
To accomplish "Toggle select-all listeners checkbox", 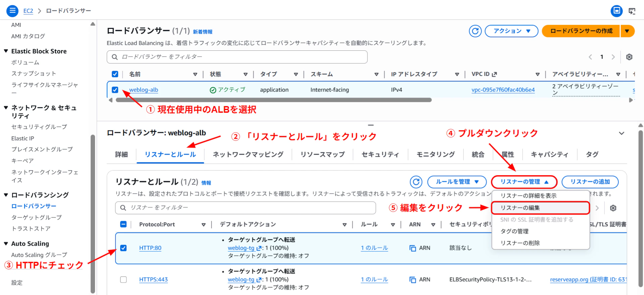I will [123, 224].
